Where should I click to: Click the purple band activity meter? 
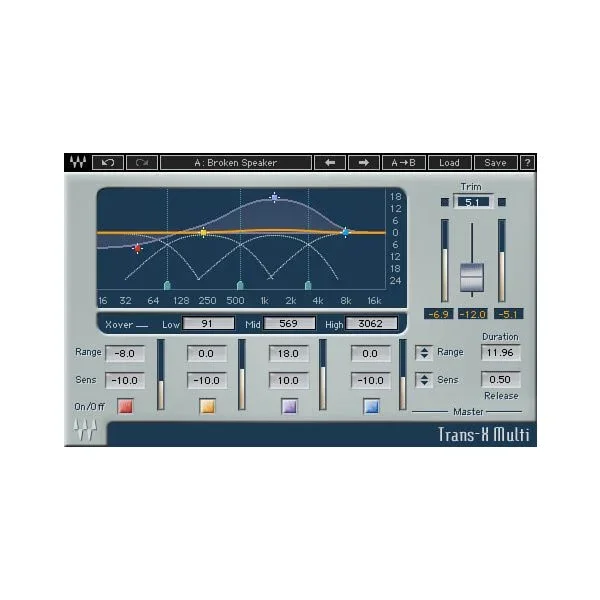323,375
